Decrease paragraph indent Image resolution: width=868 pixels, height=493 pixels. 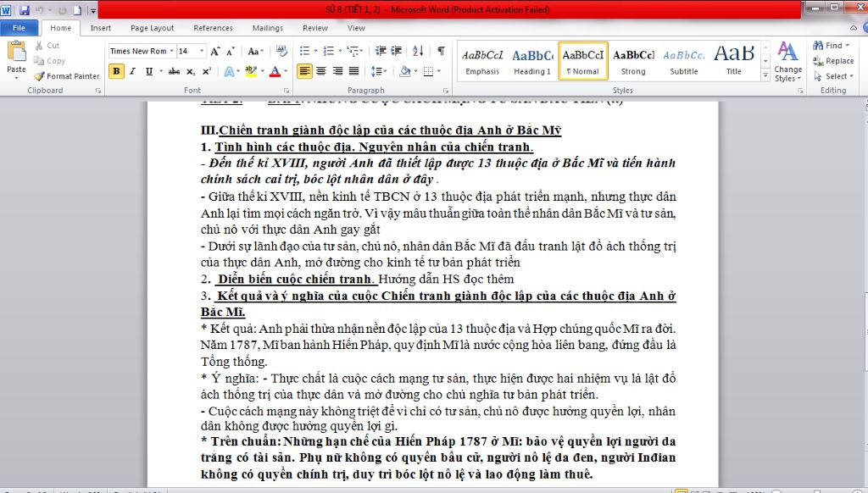[381, 51]
